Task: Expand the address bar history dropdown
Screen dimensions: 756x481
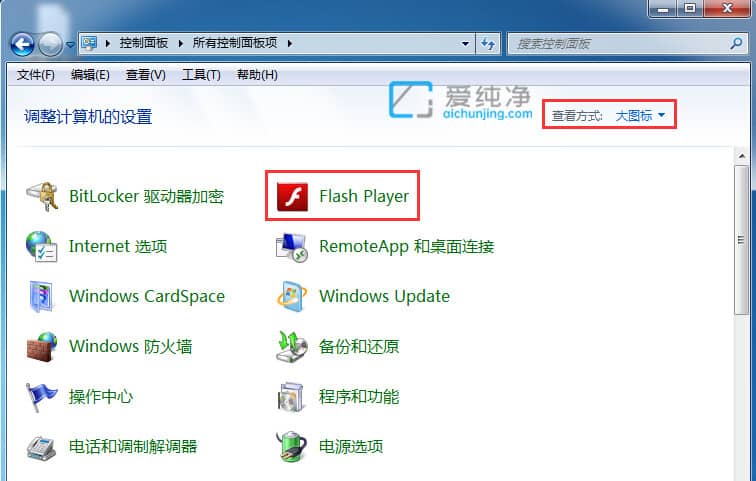Action: coord(465,44)
